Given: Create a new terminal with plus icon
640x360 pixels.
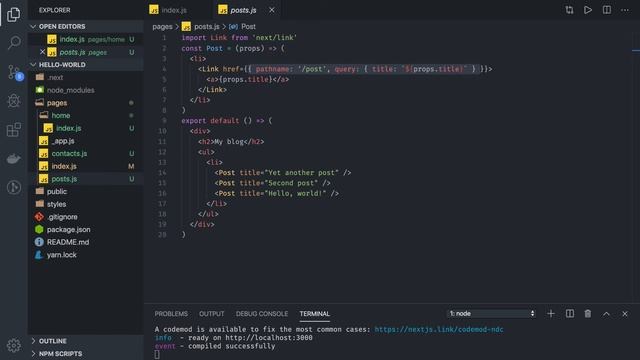Looking at the screenshot, I should pyautogui.click(x=551, y=313).
